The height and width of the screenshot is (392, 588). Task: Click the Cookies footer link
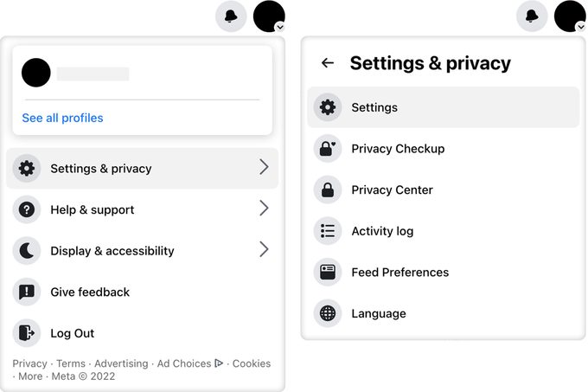tap(252, 363)
